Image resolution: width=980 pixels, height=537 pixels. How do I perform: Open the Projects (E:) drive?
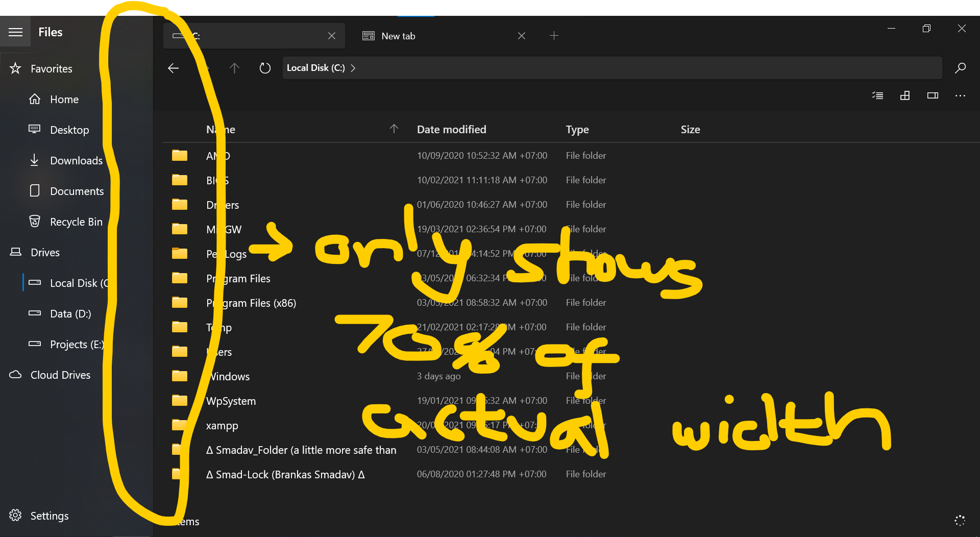click(77, 344)
